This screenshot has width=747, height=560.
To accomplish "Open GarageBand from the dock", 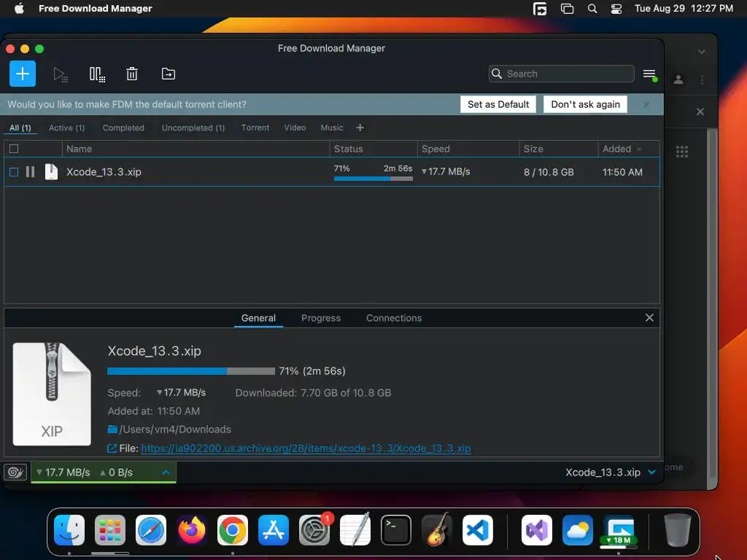I will (x=437, y=530).
